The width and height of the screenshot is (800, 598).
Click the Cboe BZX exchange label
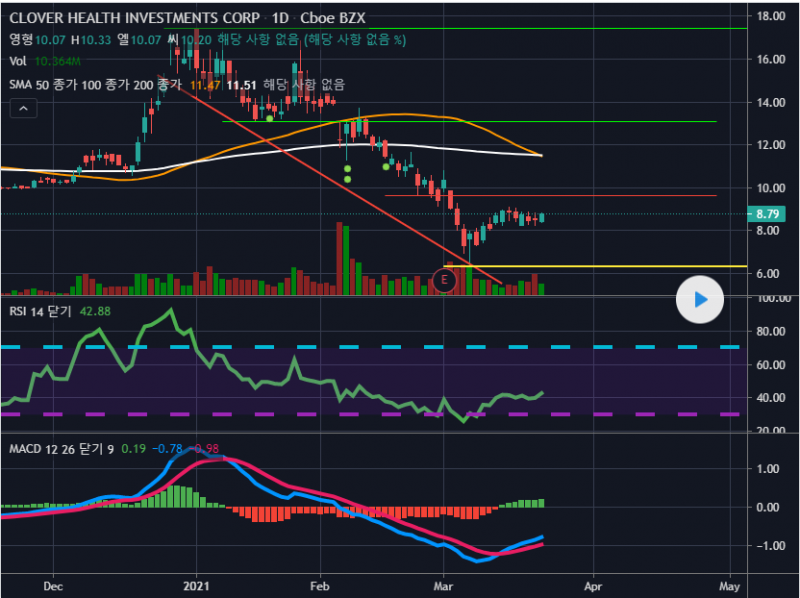(333, 18)
